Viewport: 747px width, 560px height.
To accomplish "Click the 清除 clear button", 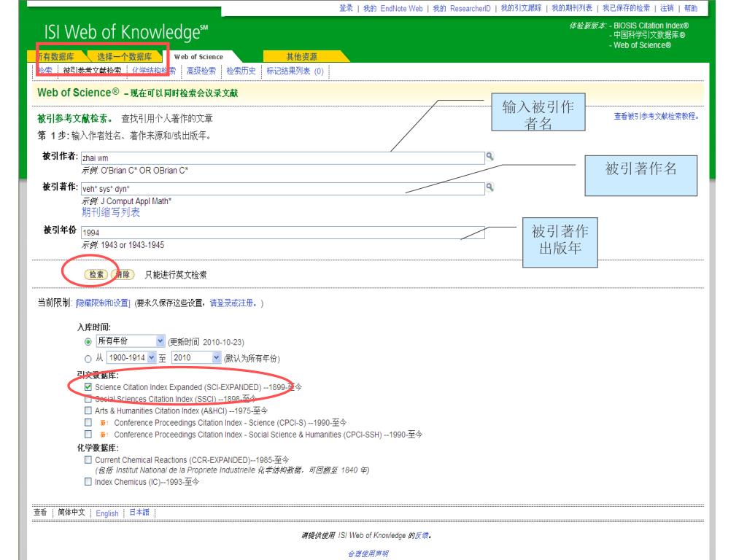I will (x=123, y=274).
